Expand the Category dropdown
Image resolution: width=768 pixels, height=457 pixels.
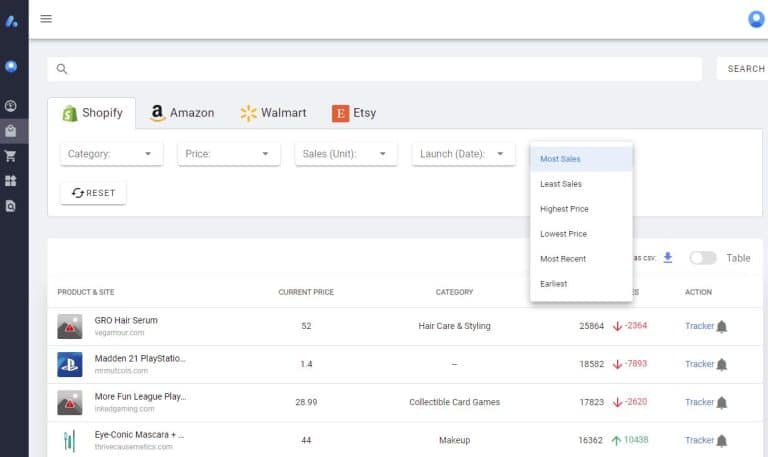[x=111, y=154]
